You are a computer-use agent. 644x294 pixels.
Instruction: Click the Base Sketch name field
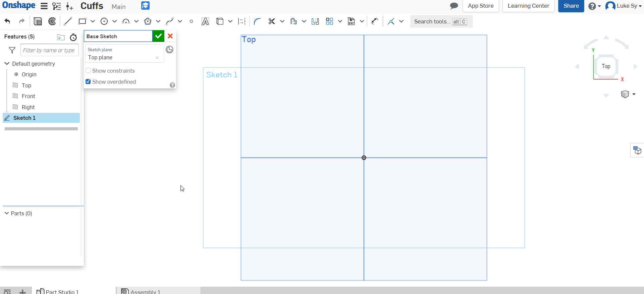118,36
